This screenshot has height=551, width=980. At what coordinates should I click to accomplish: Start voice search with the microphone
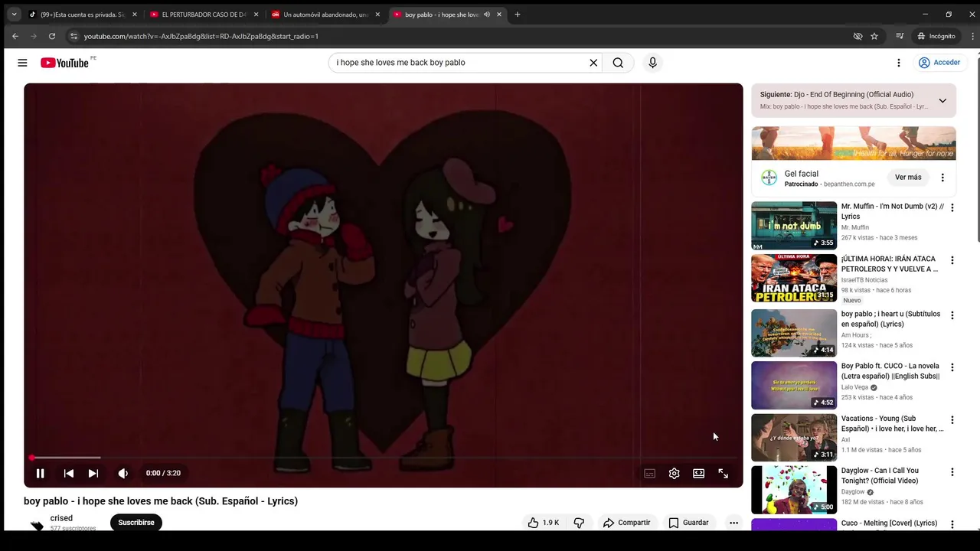coord(652,63)
